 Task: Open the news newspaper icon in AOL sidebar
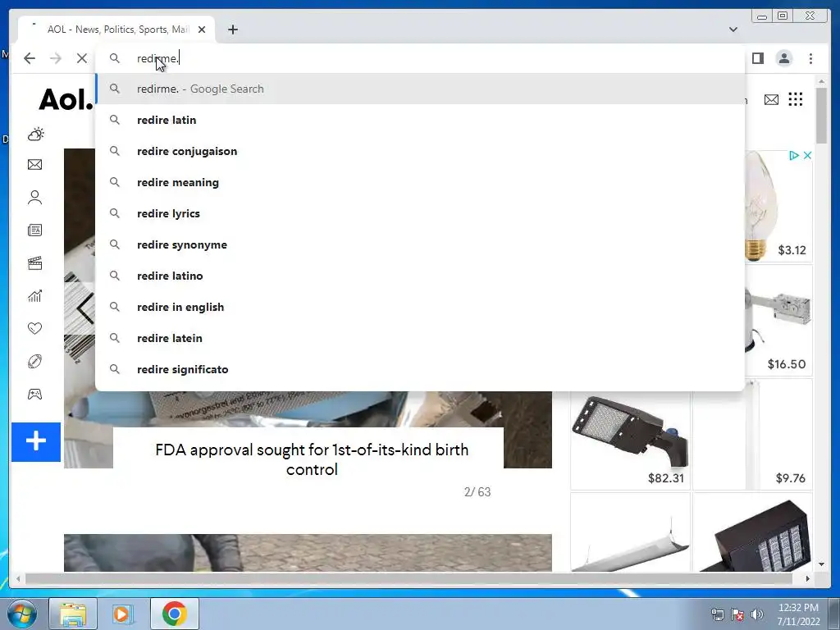[34, 231]
